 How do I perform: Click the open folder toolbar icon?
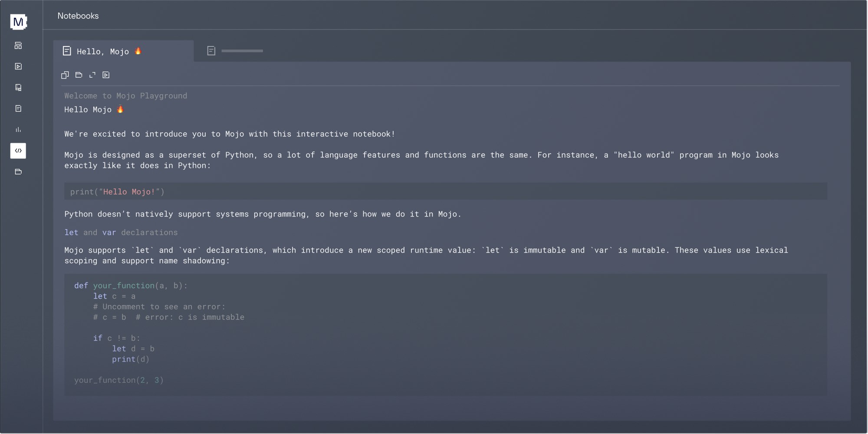point(79,75)
